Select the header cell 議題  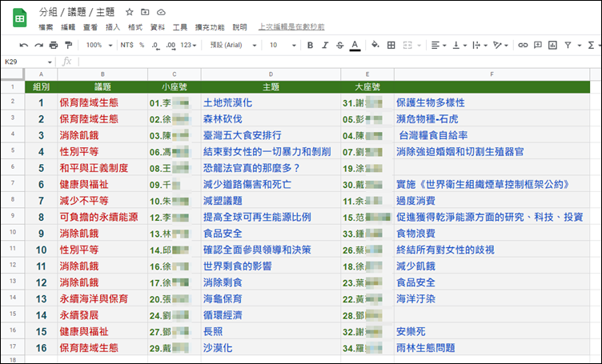coord(102,86)
